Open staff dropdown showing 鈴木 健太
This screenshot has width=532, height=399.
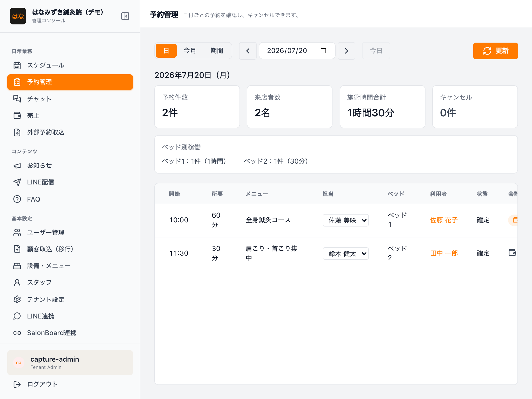click(x=346, y=254)
